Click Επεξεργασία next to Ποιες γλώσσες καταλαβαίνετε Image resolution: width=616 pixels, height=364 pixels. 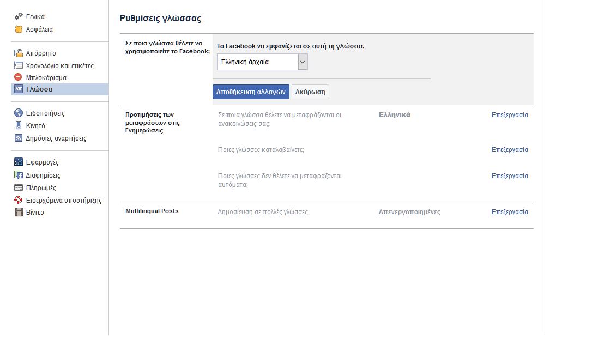(509, 150)
